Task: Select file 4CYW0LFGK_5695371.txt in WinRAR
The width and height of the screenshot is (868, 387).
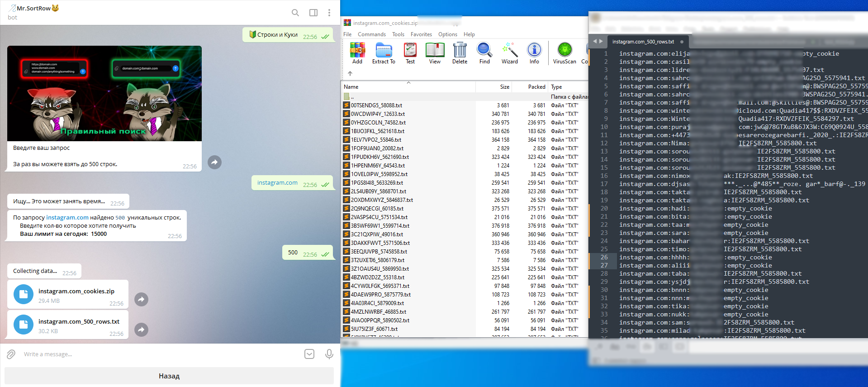Action: [465, 286]
